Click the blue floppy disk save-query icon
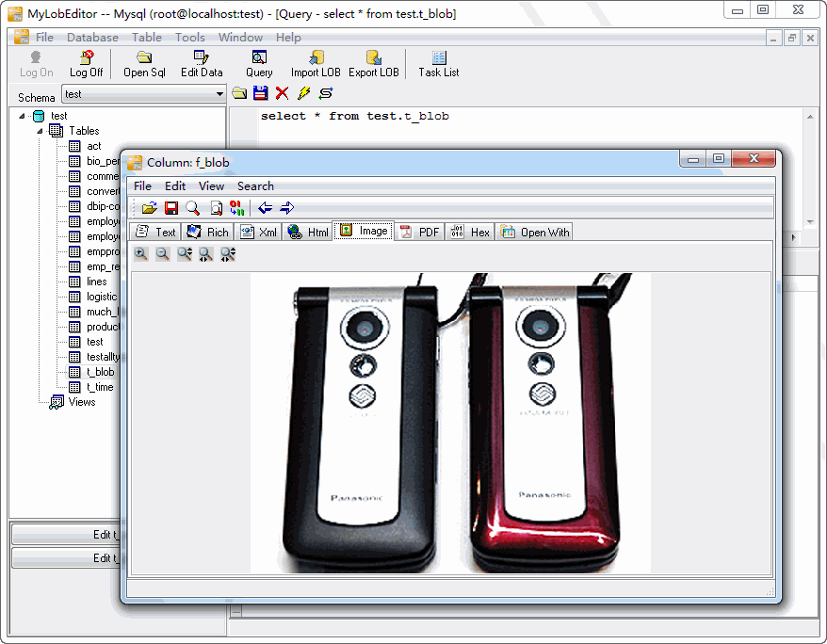This screenshot has height=644, width=827. [261, 93]
